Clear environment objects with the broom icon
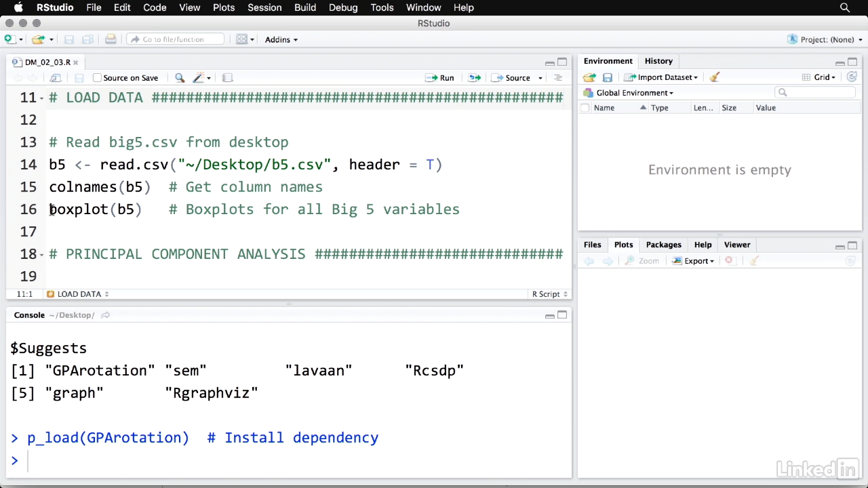The height and width of the screenshot is (488, 868). point(714,77)
